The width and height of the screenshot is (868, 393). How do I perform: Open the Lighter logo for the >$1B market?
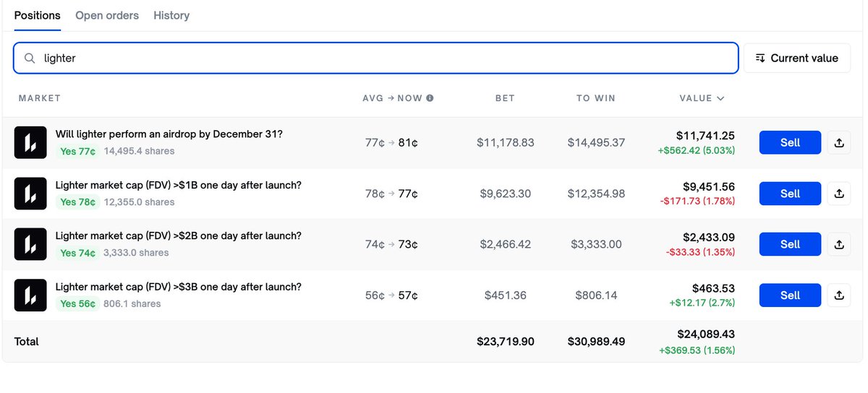30,194
